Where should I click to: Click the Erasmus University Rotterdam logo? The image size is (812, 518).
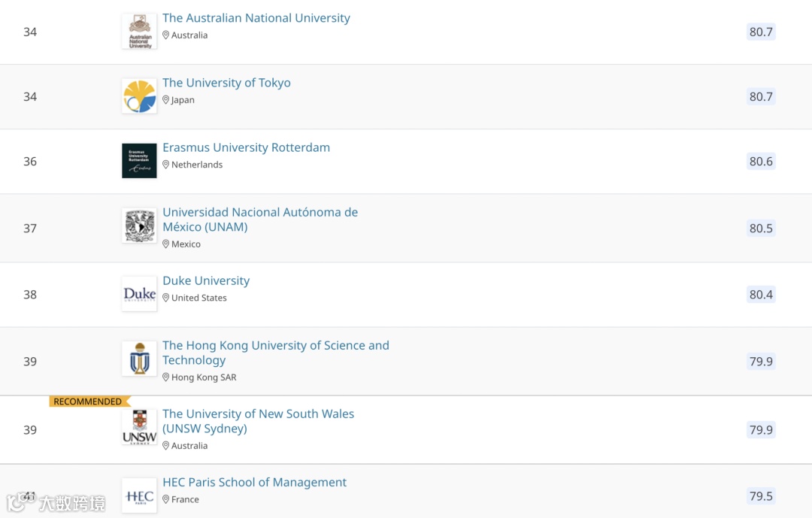pyautogui.click(x=139, y=161)
